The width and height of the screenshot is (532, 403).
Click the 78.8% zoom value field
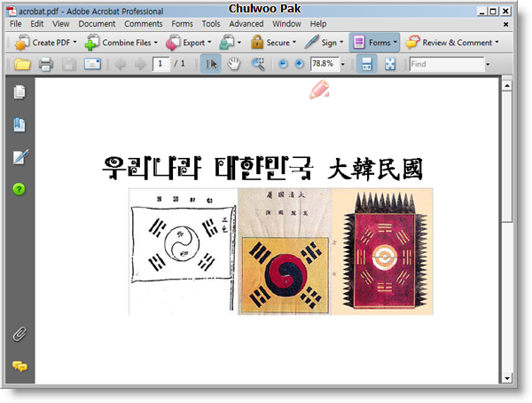325,64
